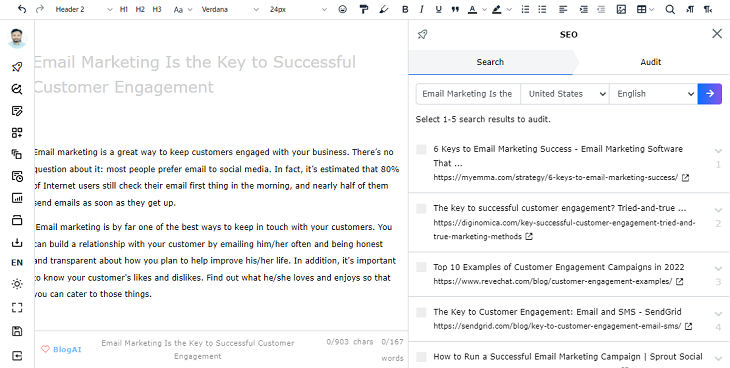The height and width of the screenshot is (368, 730).
Task: Click the SEO keyword search input
Action: (x=468, y=94)
